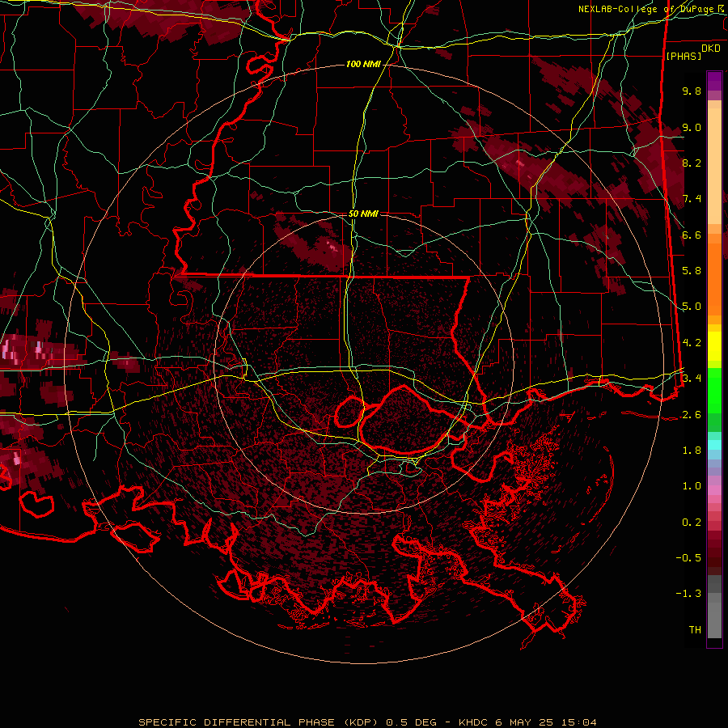
Task: Click the cyan swatch in the legend
Action: [x=714, y=445]
